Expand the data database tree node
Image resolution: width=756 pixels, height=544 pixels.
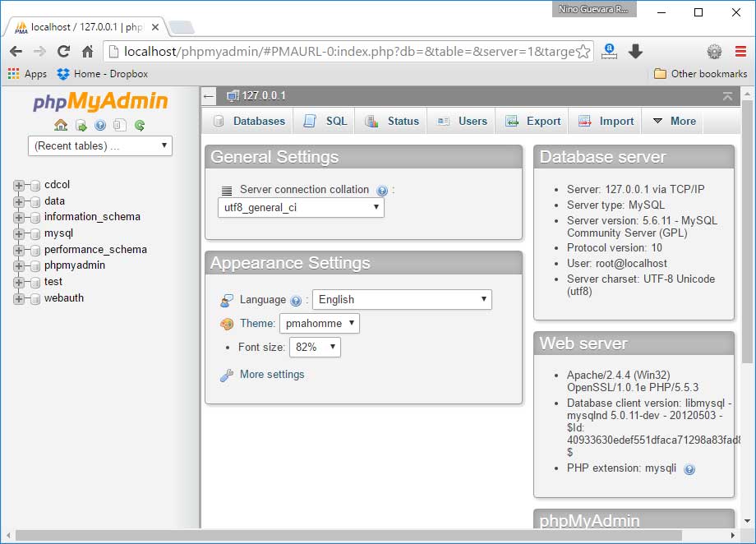pos(19,202)
